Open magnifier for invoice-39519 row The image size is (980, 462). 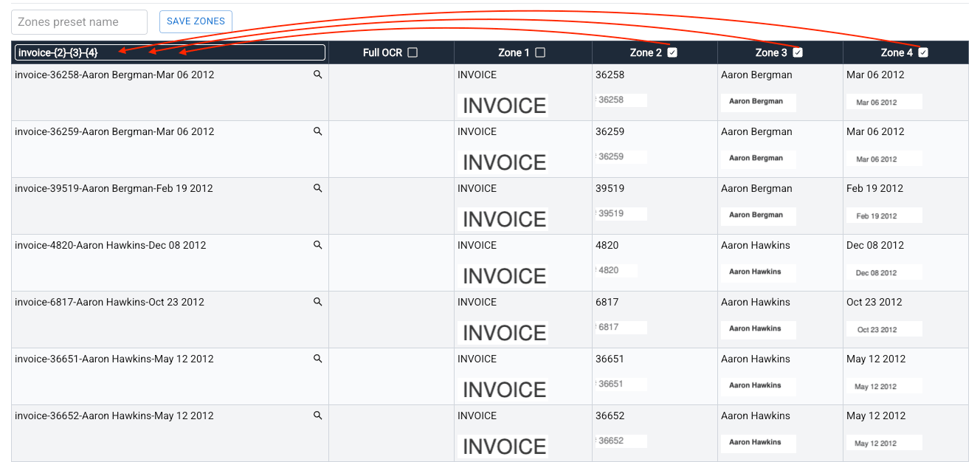tap(318, 188)
